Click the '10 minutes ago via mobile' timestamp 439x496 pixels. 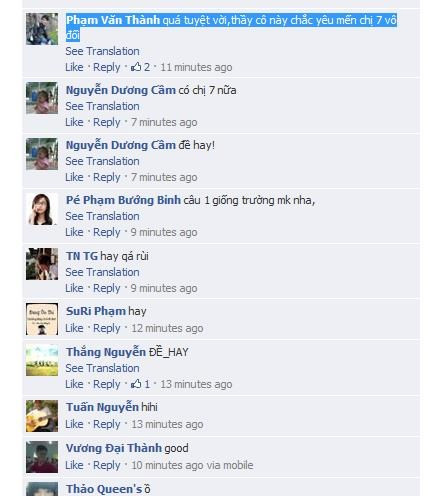point(192,465)
